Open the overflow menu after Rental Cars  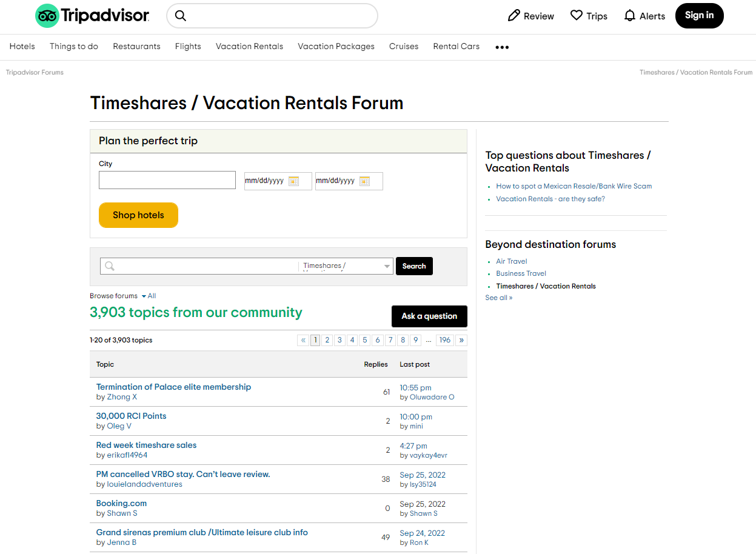(502, 47)
